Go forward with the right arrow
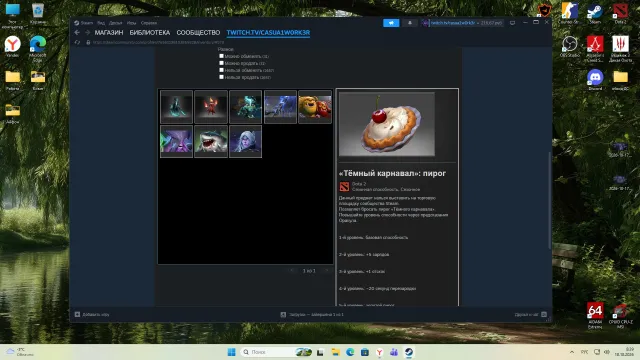The image size is (640, 360). click(x=87, y=33)
